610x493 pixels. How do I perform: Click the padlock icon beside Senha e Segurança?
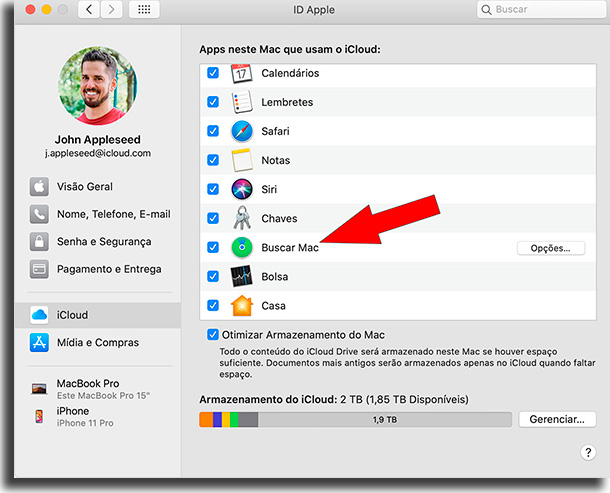click(39, 242)
